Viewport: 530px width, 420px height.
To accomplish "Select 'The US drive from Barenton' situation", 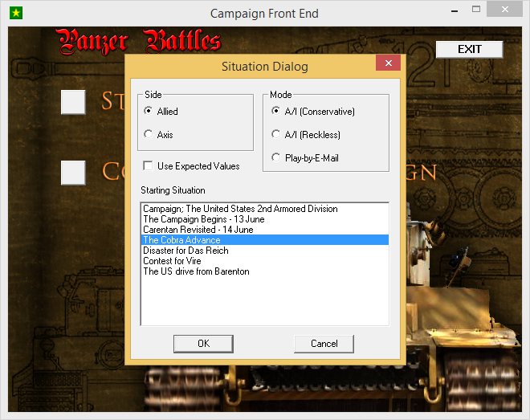I will pyautogui.click(x=265, y=271).
